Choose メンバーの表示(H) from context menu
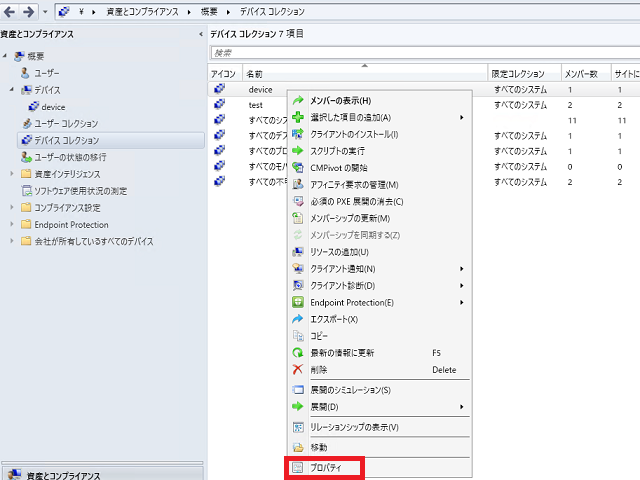 [x=340, y=101]
